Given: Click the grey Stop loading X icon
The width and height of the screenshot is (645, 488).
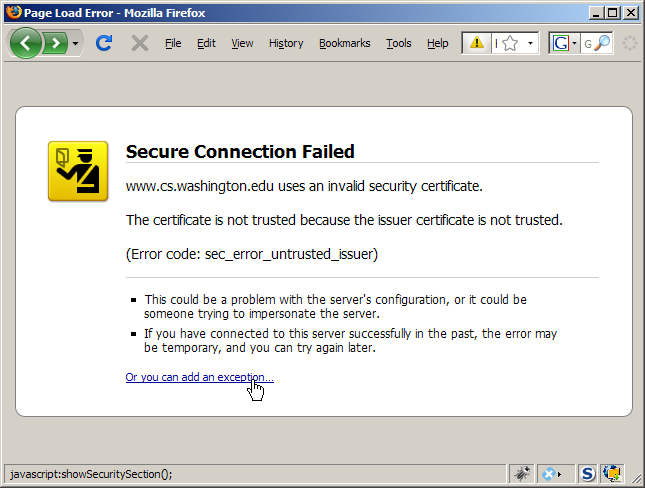Looking at the screenshot, I should pyautogui.click(x=140, y=43).
